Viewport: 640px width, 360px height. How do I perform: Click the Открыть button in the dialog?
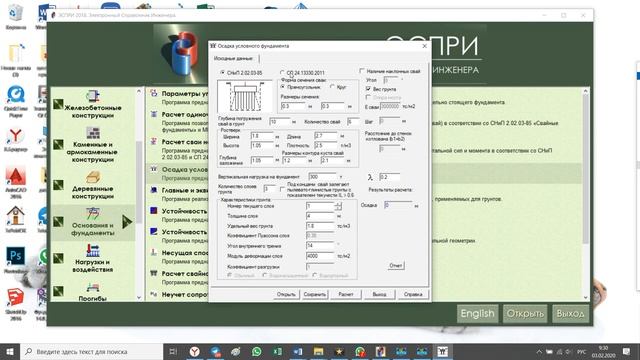tap(286, 294)
